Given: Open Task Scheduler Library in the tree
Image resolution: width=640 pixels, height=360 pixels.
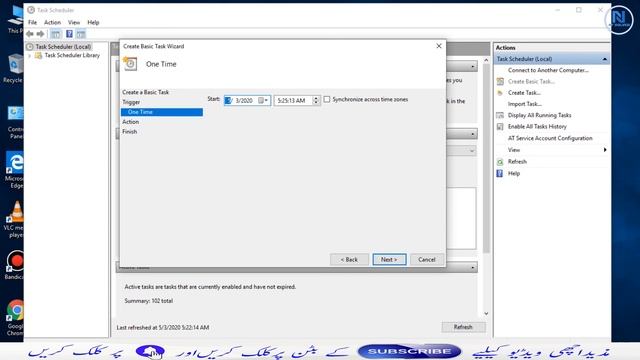Looking at the screenshot, I should click(72, 55).
